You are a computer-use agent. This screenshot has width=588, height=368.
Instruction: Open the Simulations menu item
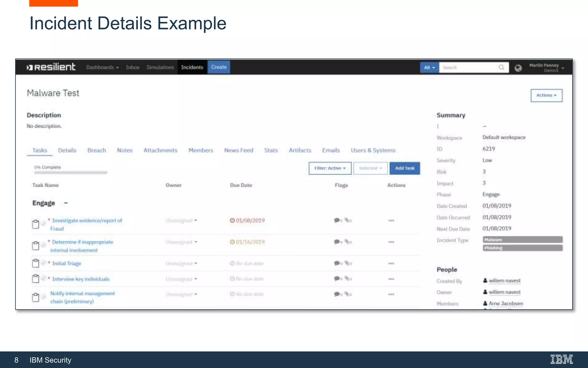(160, 67)
